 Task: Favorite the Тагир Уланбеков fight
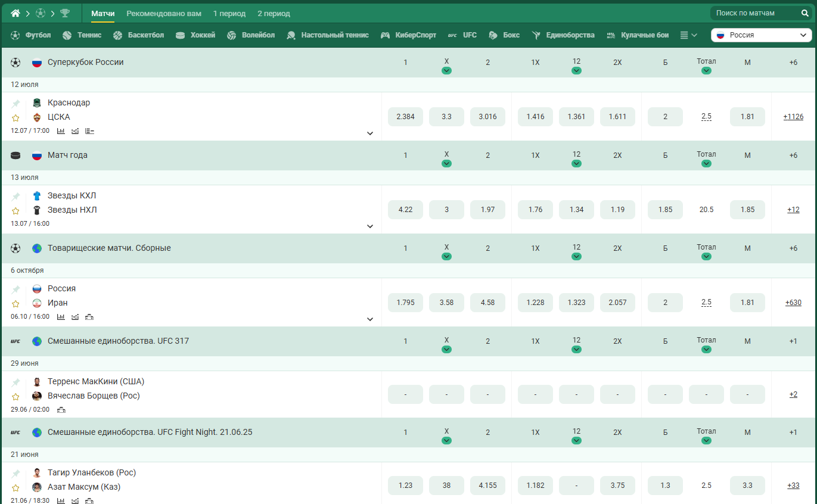point(15,488)
